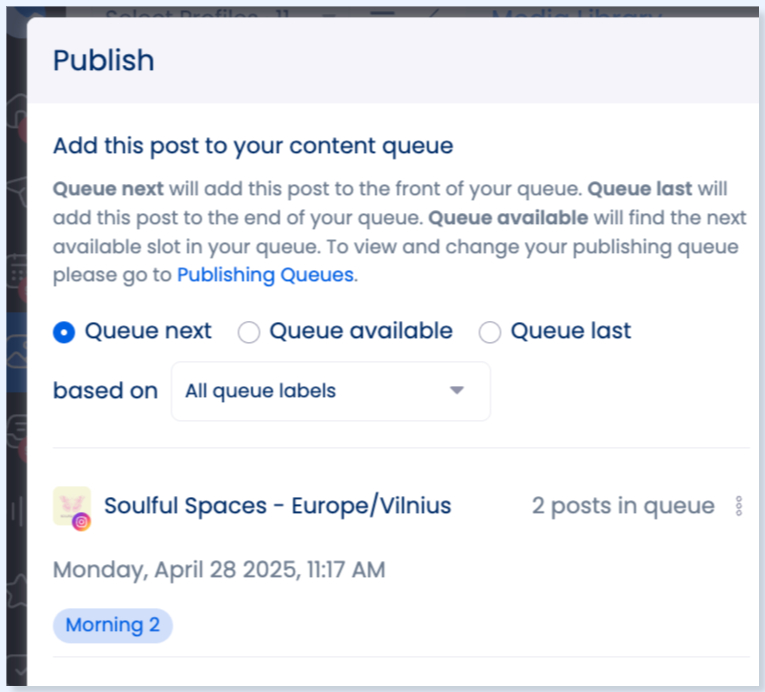Image resolution: width=765 pixels, height=692 pixels.
Task: Select the Morning 2 queue label tag
Action: [x=112, y=626]
